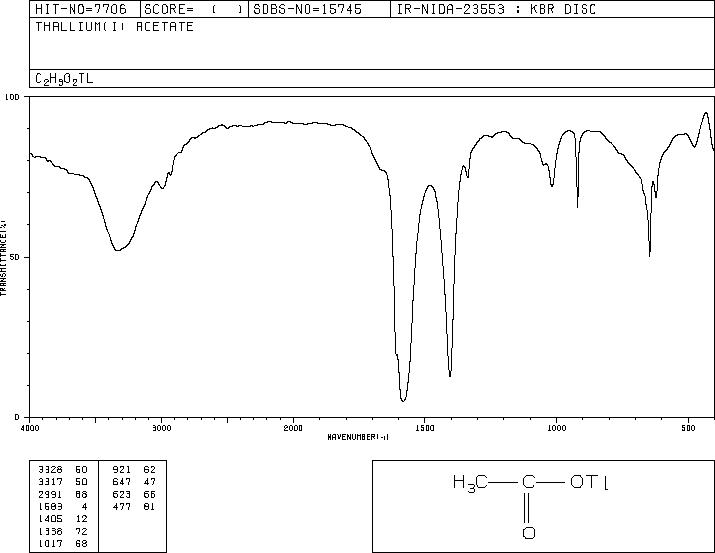Click the broad absorption minimum near 3300
This screenshot has height=553, width=715.
[117, 250]
